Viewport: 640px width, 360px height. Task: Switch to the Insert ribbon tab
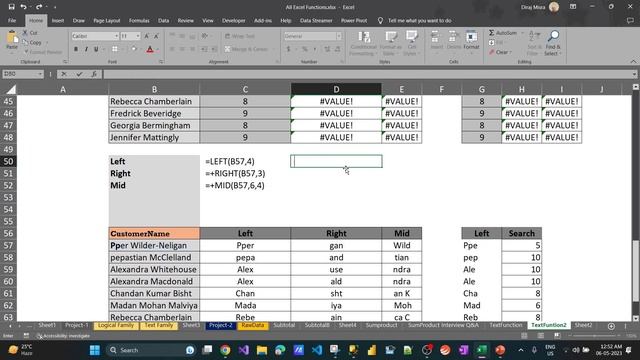pos(58,20)
